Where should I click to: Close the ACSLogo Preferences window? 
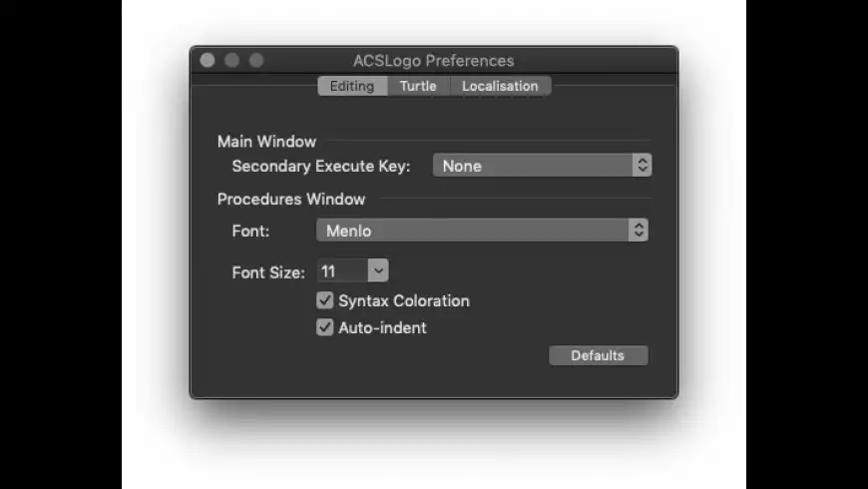point(208,60)
